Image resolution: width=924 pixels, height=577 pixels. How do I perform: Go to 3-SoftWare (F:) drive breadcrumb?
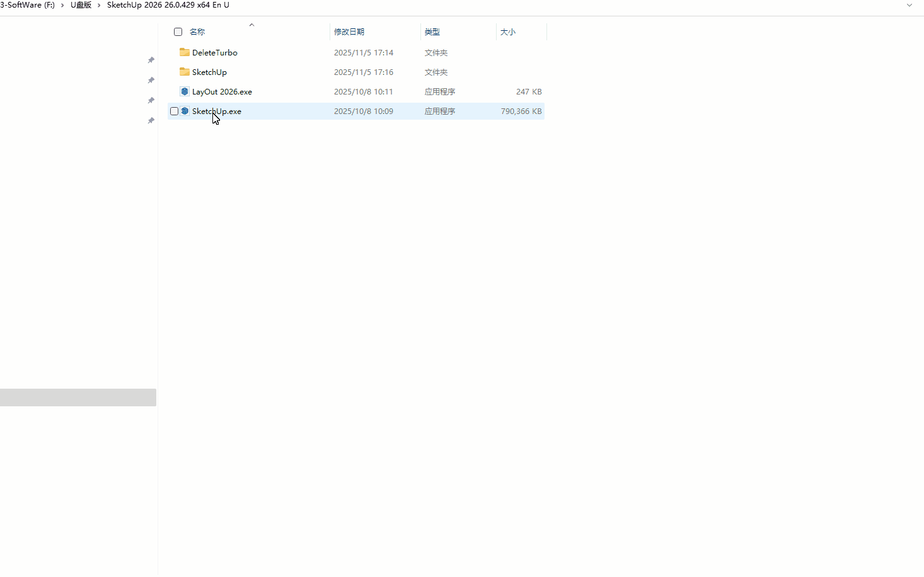[27, 5]
